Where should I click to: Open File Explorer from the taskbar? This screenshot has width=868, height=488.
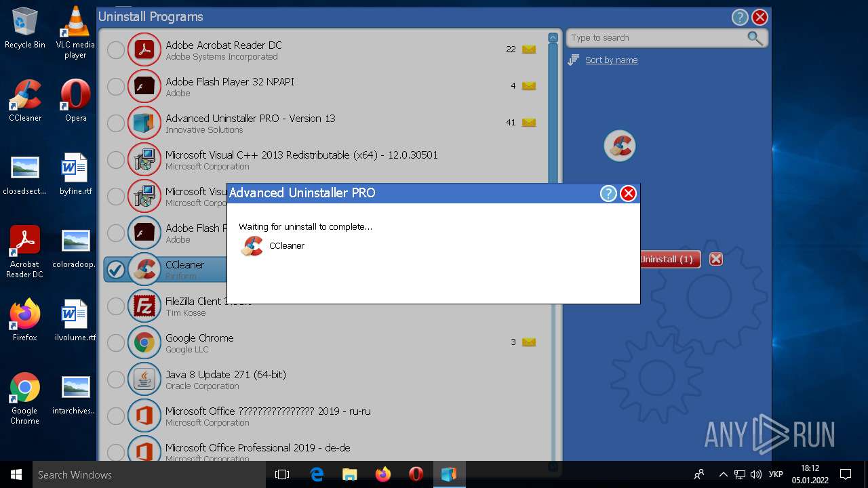350,474
